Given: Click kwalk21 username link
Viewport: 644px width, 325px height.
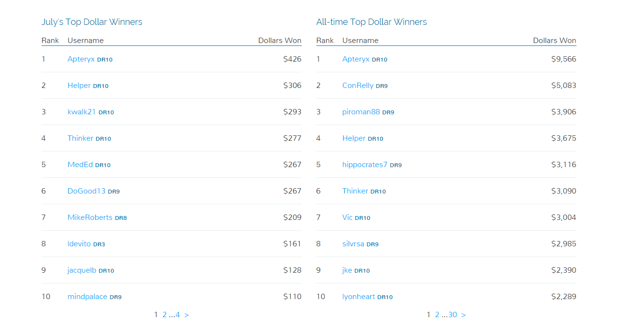Looking at the screenshot, I should pyautogui.click(x=82, y=112).
